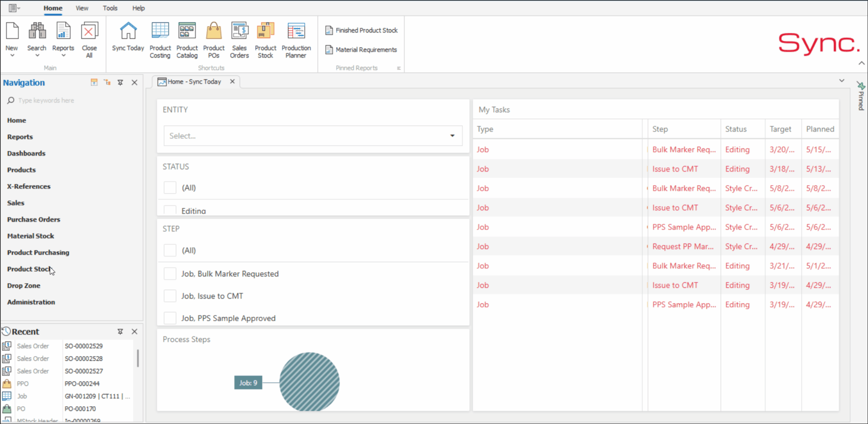868x424 pixels.
Task: Collapse the ribbon with the chevron
Action: [x=861, y=63]
